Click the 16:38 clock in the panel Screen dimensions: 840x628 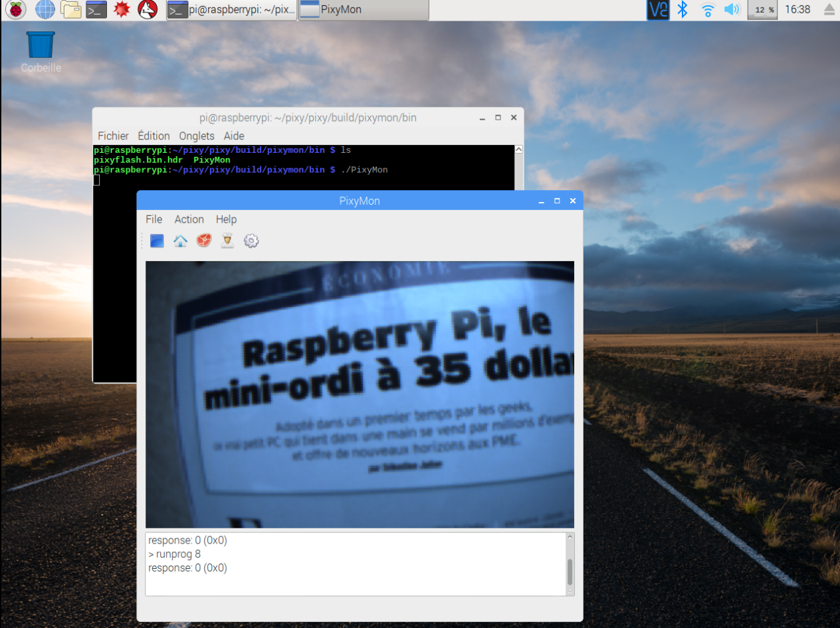click(797, 9)
